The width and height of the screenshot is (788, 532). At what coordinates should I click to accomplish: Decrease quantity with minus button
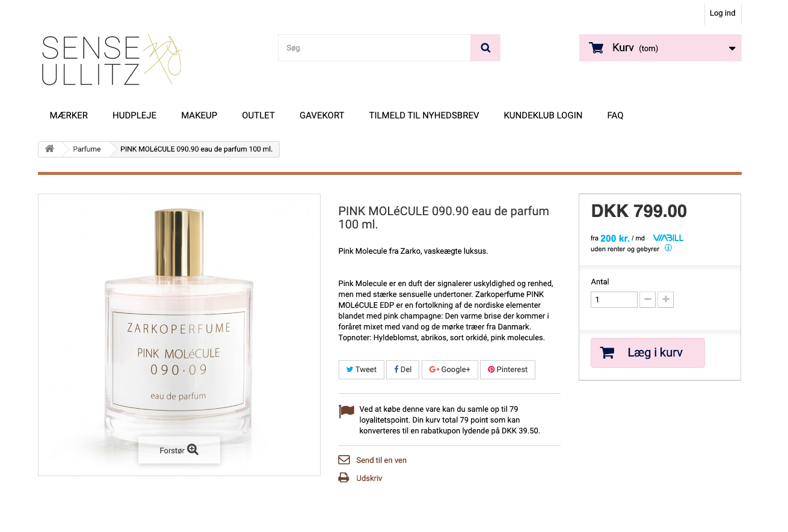[x=647, y=299]
